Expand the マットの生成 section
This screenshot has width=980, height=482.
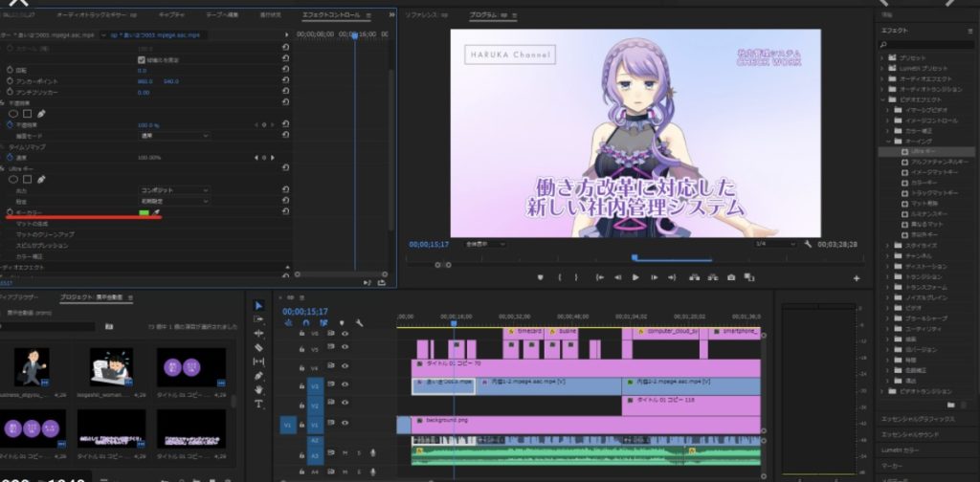pos(32,224)
